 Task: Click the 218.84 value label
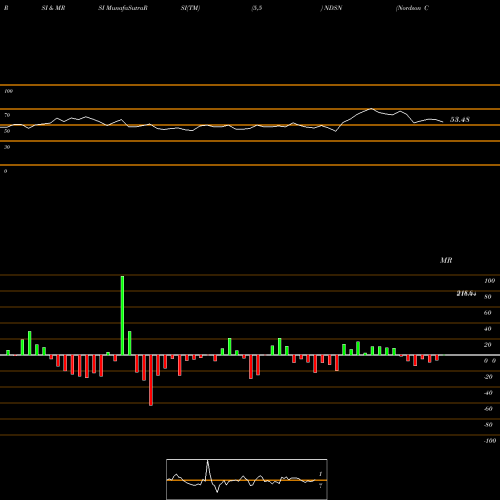point(466,294)
